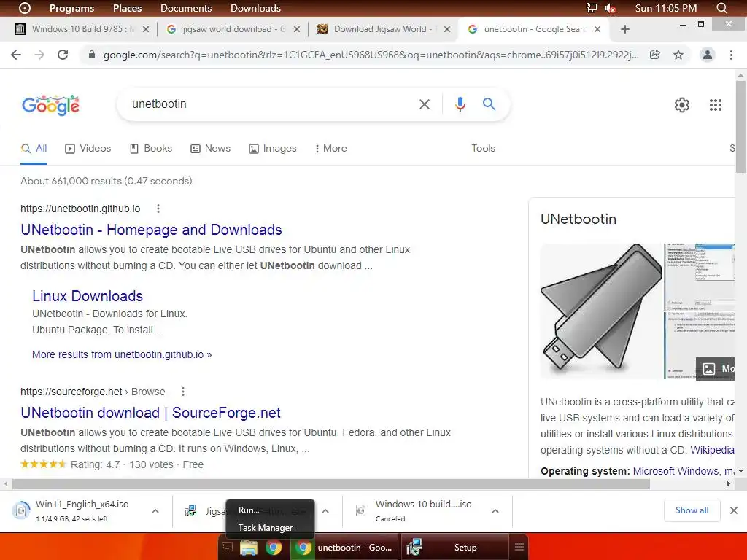This screenshot has width=747, height=560.
Task: Filter results by News
Action: pyautogui.click(x=210, y=149)
